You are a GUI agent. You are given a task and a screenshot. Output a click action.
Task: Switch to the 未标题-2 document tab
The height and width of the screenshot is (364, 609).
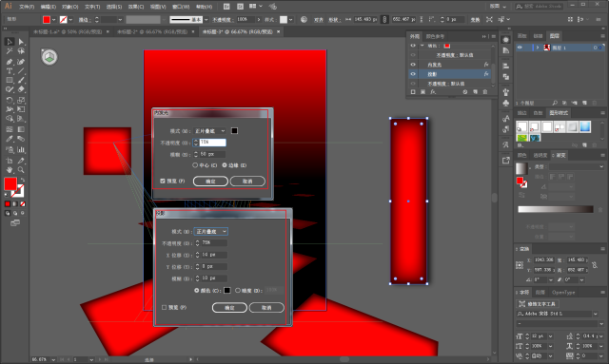[x=152, y=31]
